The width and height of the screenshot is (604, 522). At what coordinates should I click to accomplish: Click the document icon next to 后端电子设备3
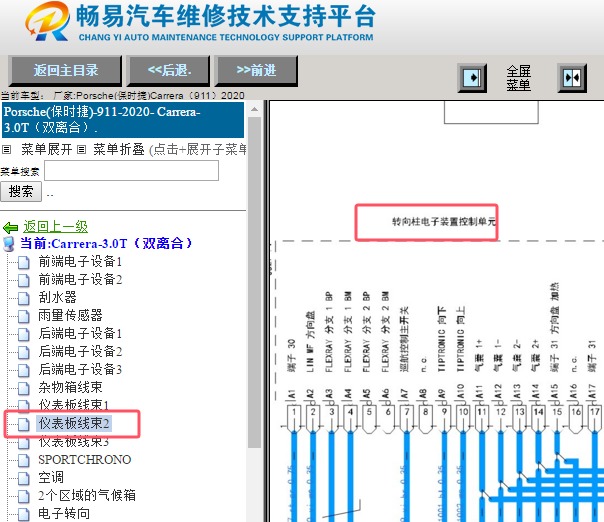[x=23, y=370]
